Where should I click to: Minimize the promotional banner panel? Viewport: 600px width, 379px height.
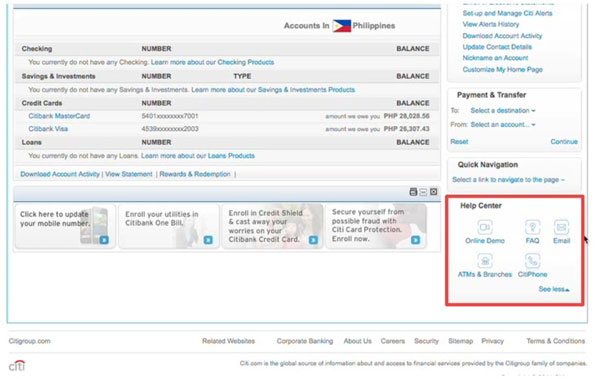pyautogui.click(x=423, y=192)
